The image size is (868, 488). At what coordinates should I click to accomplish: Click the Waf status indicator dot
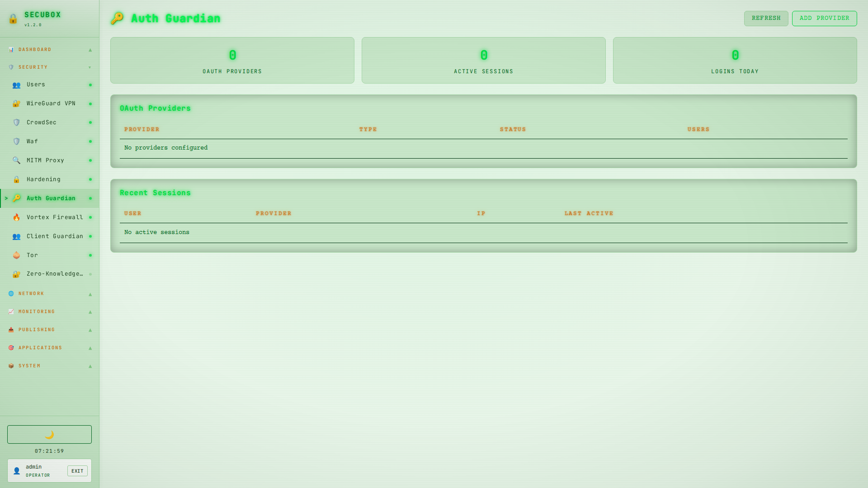[90, 141]
